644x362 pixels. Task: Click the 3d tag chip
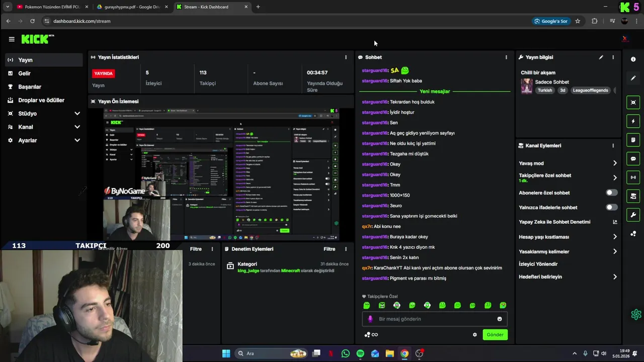562,90
